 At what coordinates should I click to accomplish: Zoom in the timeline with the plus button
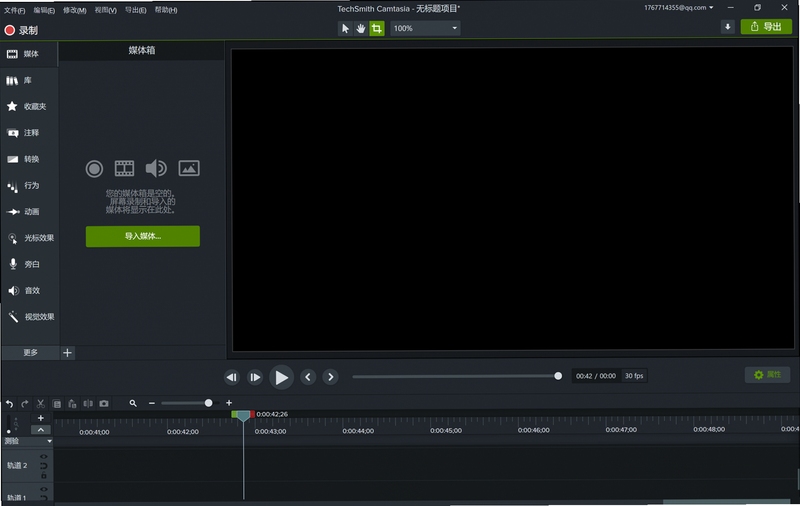coord(229,403)
